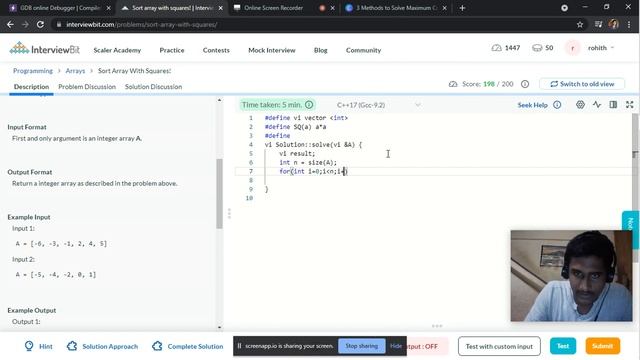This screenshot has height=360, width=640.
Task: Open editor settings gear icon
Action: pos(580,104)
